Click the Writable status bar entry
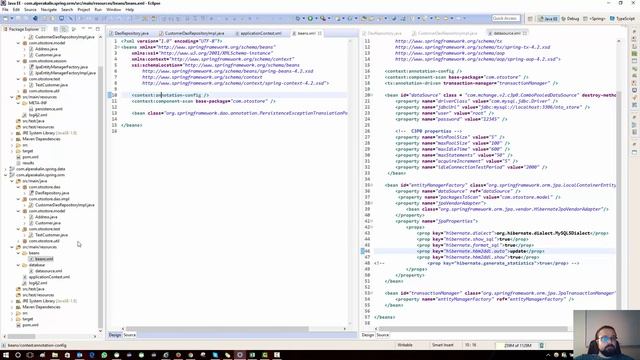Screen dimensions: 640x360 [x=405, y=345]
